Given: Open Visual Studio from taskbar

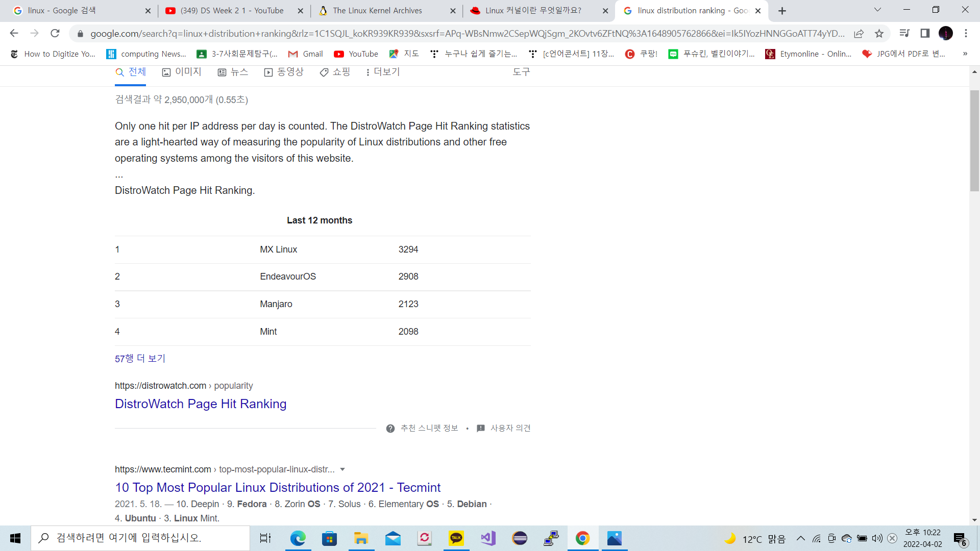Looking at the screenshot, I should (x=488, y=538).
